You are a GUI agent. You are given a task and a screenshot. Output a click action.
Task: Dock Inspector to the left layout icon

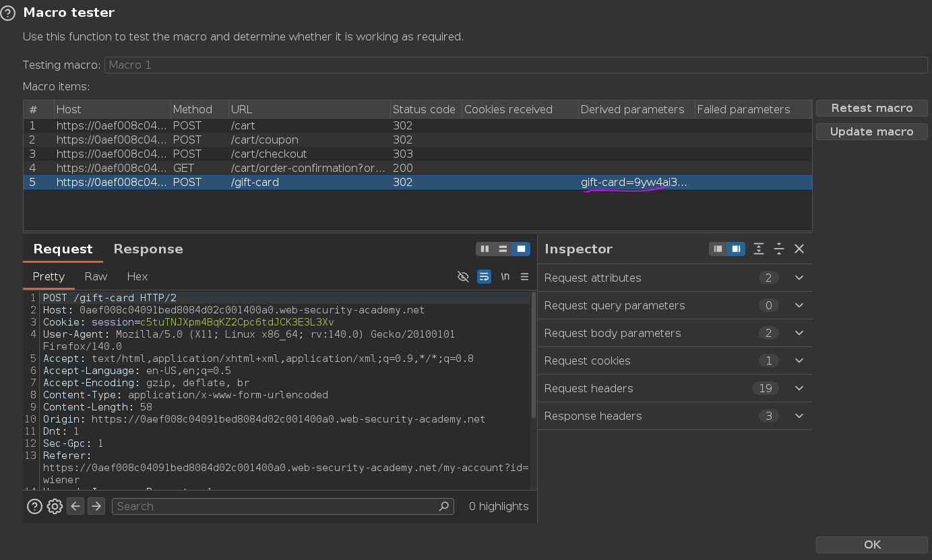pyautogui.click(x=718, y=249)
